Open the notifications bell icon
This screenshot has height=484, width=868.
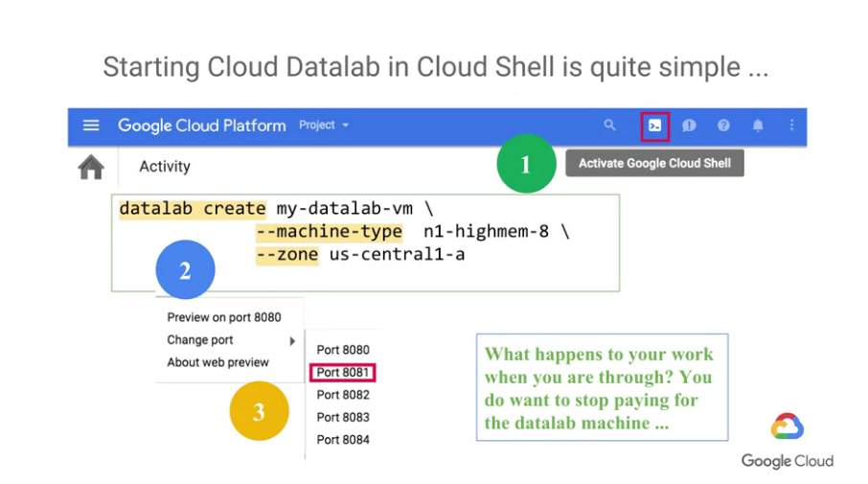758,126
